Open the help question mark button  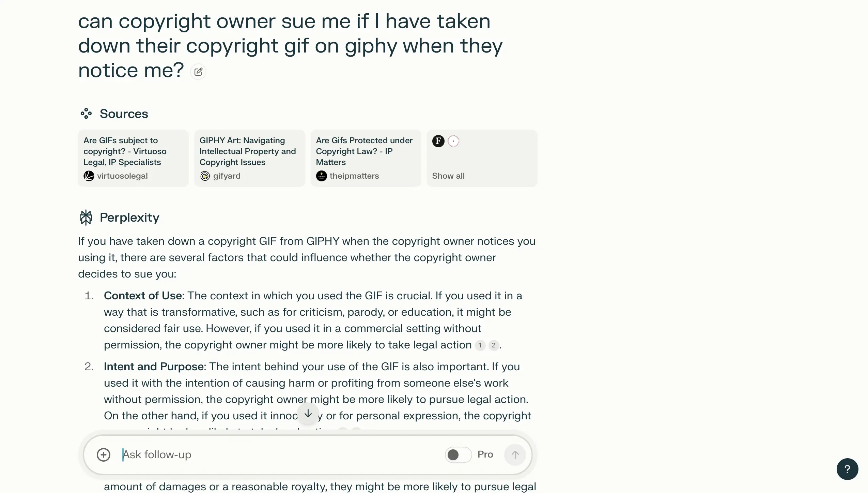847,469
